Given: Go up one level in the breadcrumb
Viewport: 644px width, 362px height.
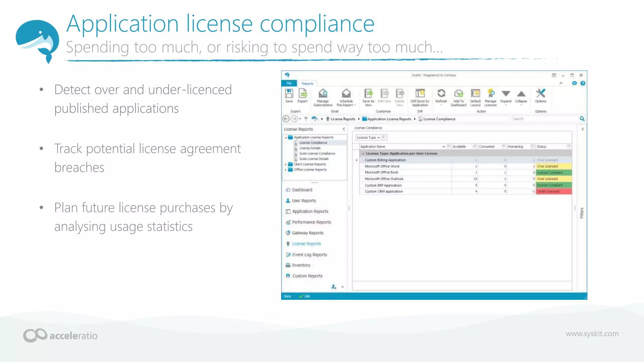Looking at the screenshot, I should (306, 119).
